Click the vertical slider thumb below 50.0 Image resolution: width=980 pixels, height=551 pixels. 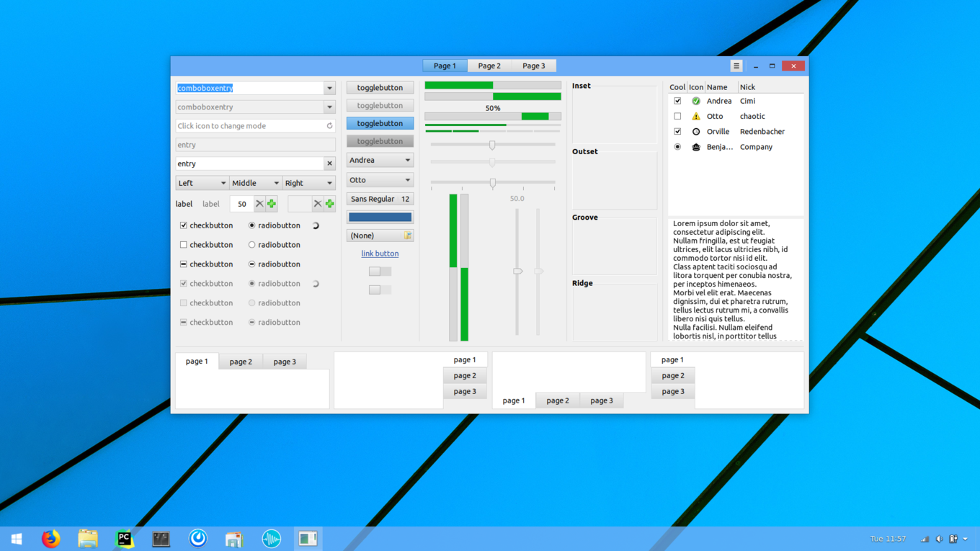(517, 271)
